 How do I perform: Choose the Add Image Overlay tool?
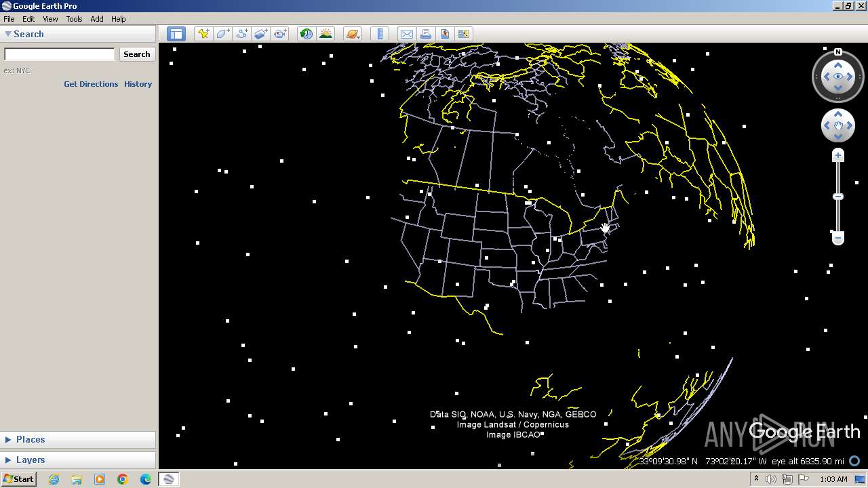[260, 34]
